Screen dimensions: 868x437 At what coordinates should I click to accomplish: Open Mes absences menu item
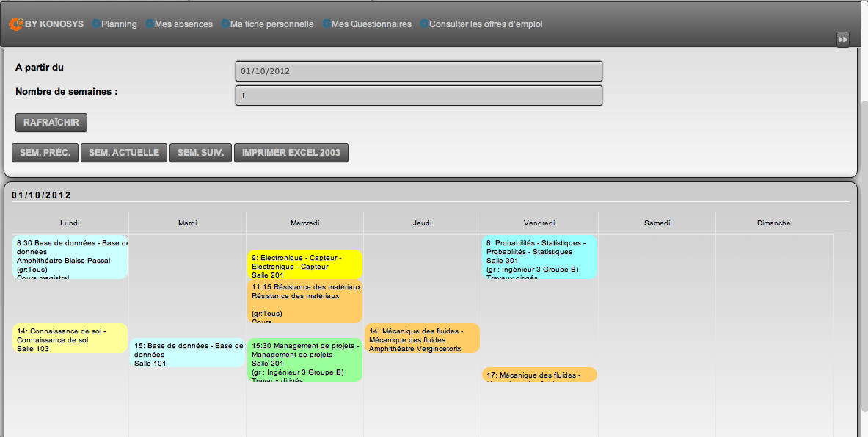[183, 24]
